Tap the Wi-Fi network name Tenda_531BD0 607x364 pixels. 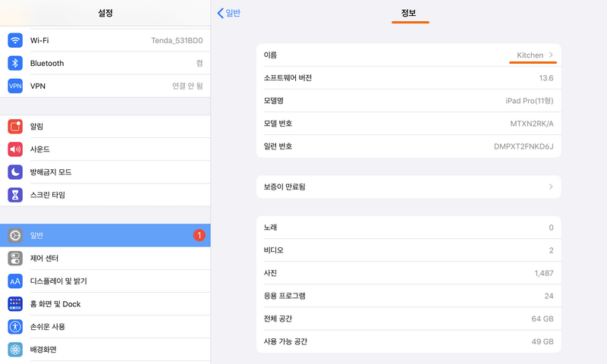177,40
